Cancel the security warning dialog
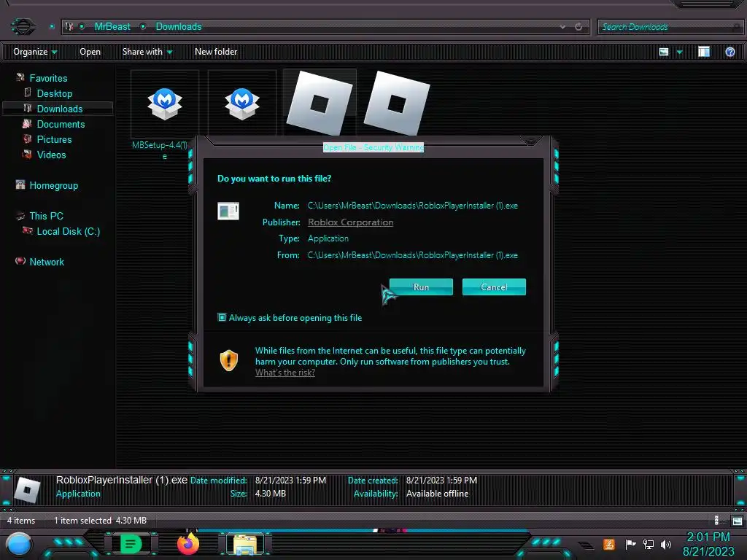This screenshot has height=560, width=747. [x=494, y=287]
